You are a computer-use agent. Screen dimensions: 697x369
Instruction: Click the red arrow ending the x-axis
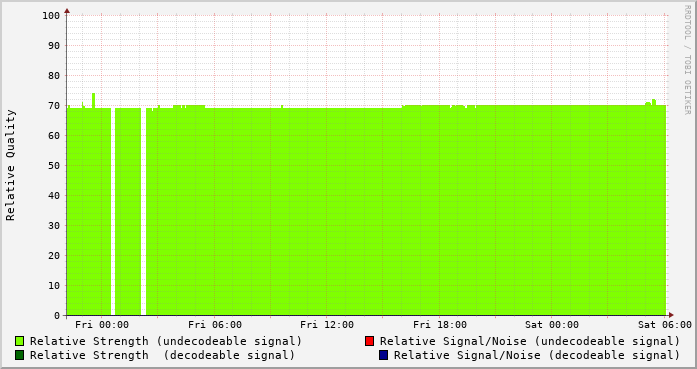tap(671, 315)
